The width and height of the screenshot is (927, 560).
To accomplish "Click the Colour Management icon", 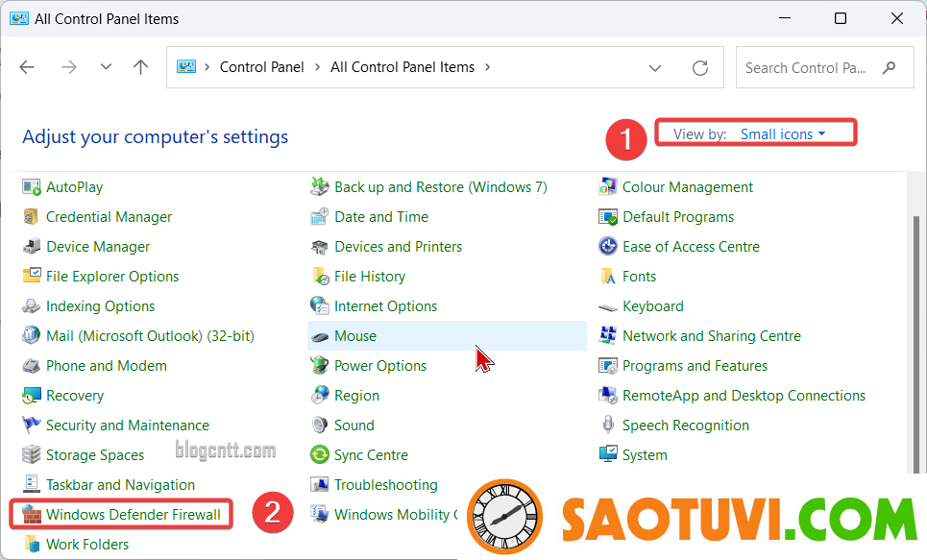I will tap(608, 187).
